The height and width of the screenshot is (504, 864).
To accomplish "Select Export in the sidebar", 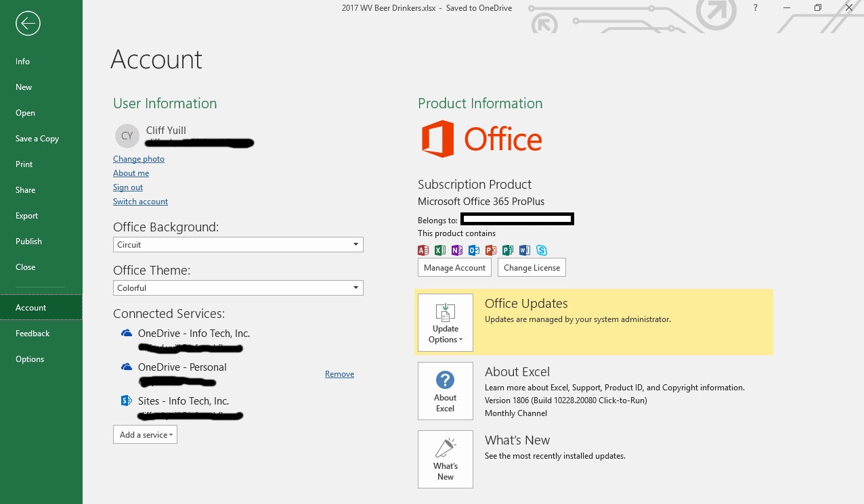I will 41,215.
